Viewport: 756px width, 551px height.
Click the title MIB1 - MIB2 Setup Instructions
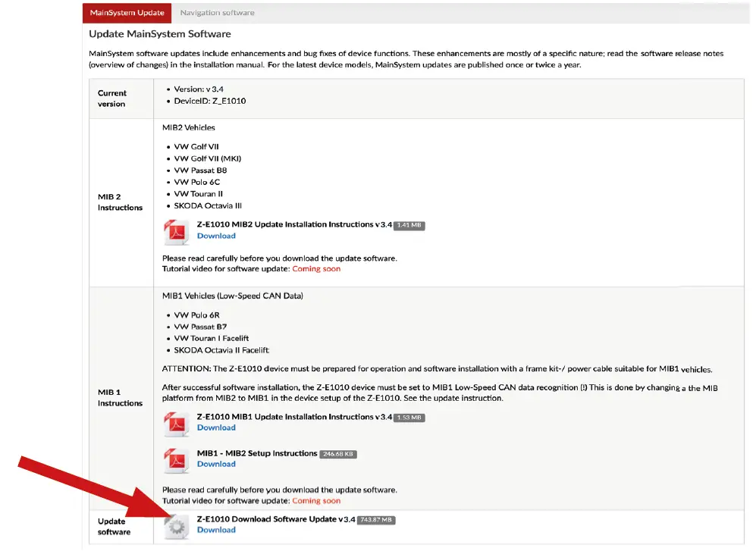[257, 454]
